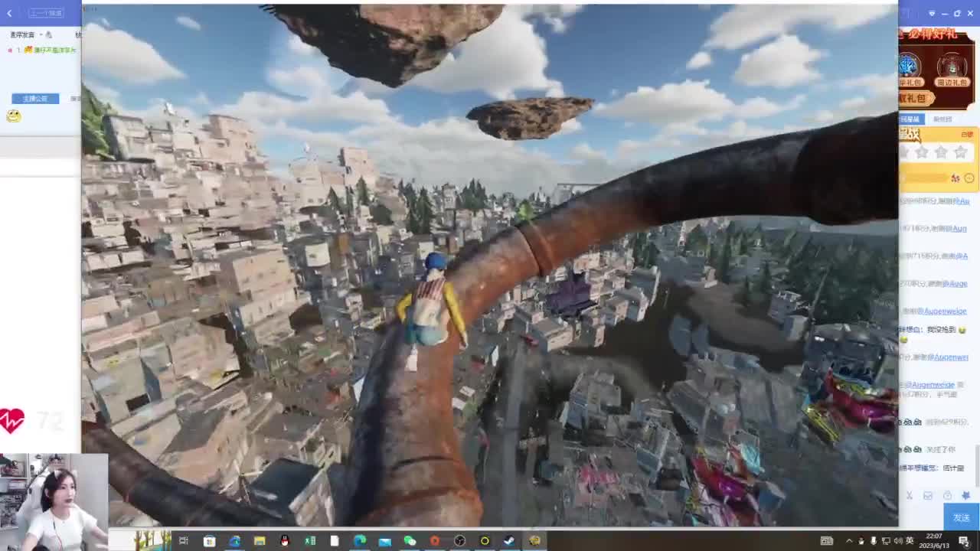Viewport: 980px width, 551px height.
Task: Go back with the left arrow icon
Action: [9, 13]
